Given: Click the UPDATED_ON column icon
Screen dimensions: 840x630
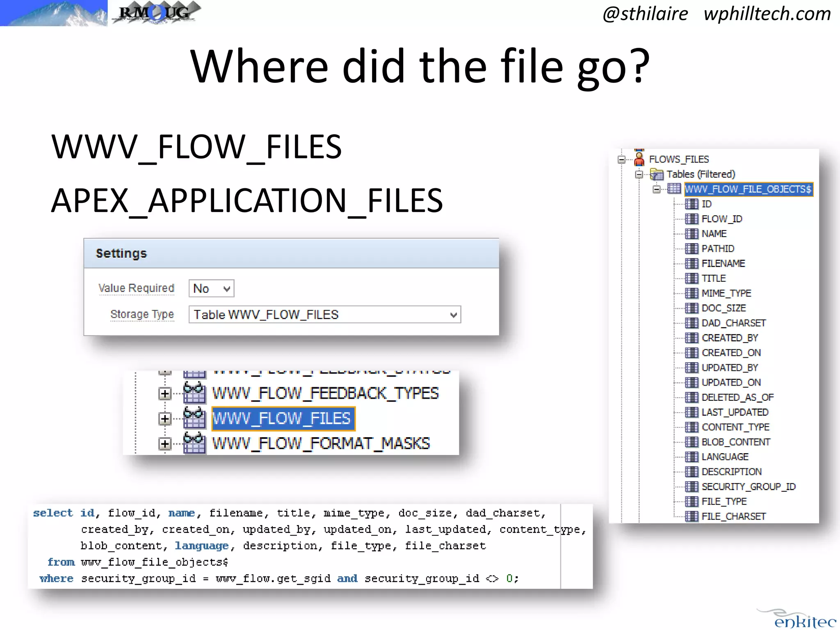Looking at the screenshot, I should click(x=692, y=383).
